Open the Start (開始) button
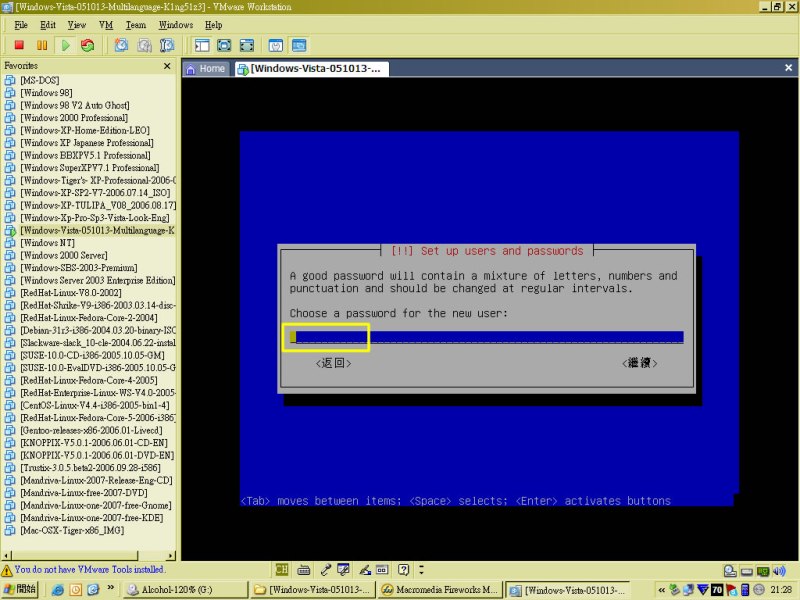 tap(19, 589)
